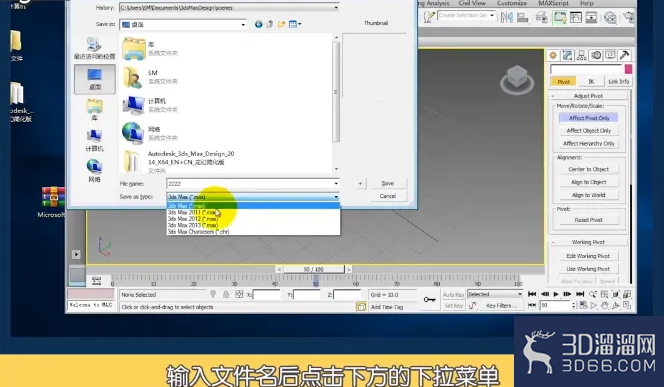Toggle Set Key mode
This screenshot has width=664, height=387.
(453, 306)
